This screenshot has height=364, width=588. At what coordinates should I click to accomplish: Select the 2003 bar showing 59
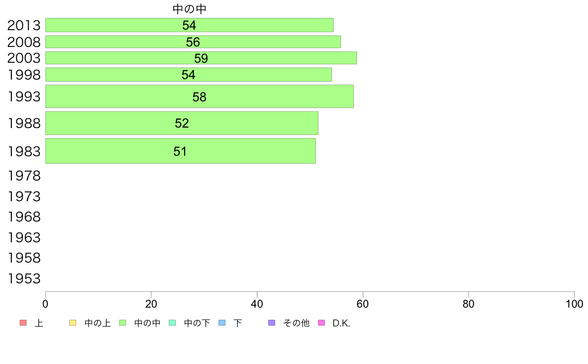201,58
